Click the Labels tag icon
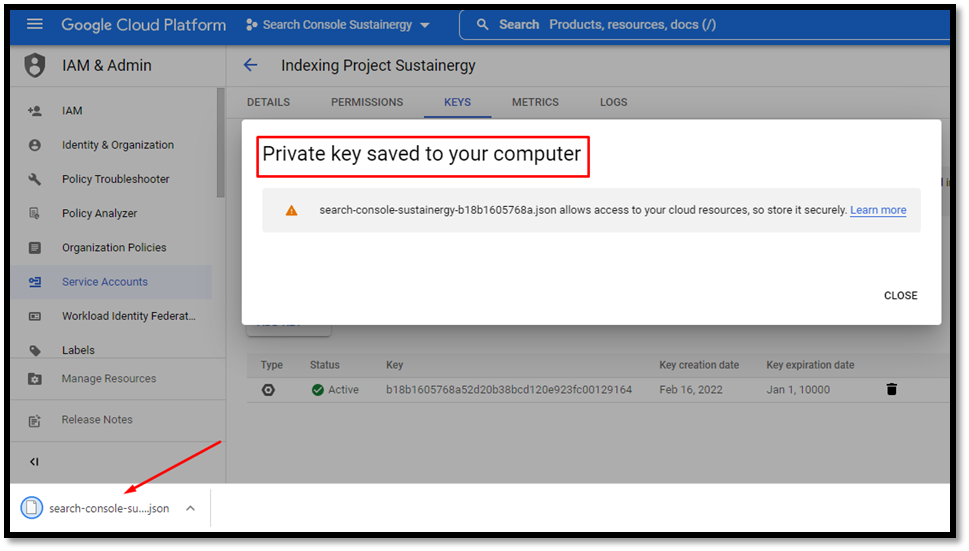The height and width of the screenshot is (551, 969). pyautogui.click(x=35, y=350)
